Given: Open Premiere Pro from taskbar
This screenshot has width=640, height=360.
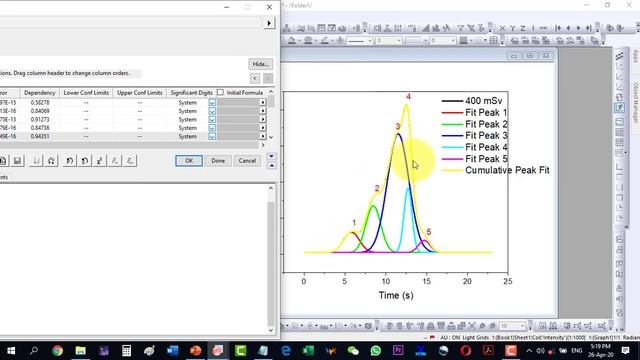Looking at the screenshot, I should (x=398, y=351).
